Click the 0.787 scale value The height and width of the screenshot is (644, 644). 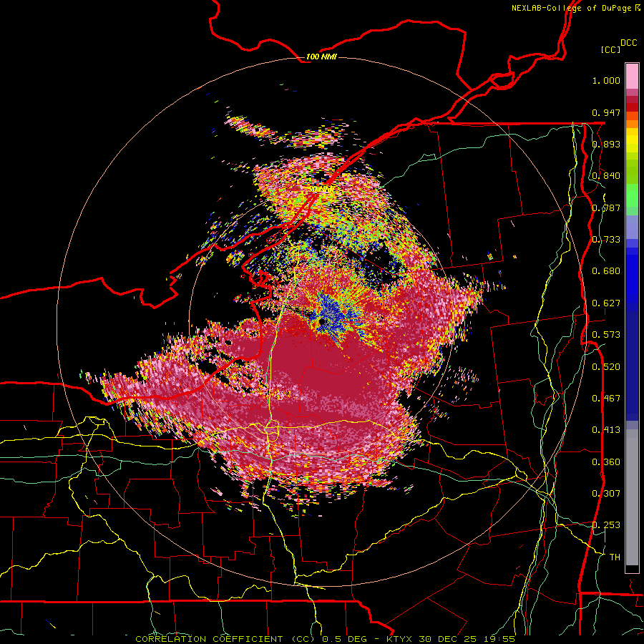[606, 208]
